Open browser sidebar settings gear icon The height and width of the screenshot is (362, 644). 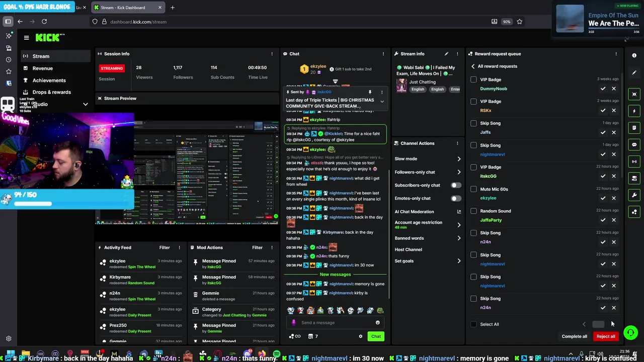(9, 339)
